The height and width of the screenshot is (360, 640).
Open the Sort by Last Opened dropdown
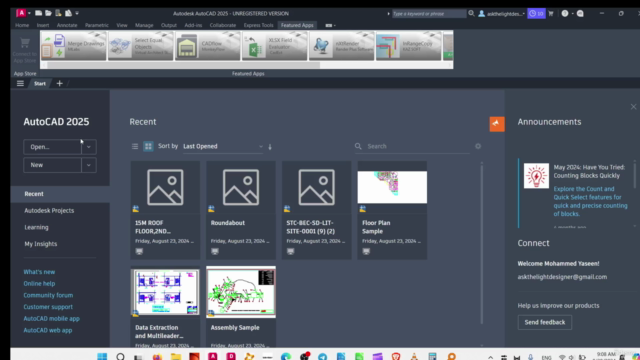[x=223, y=146]
